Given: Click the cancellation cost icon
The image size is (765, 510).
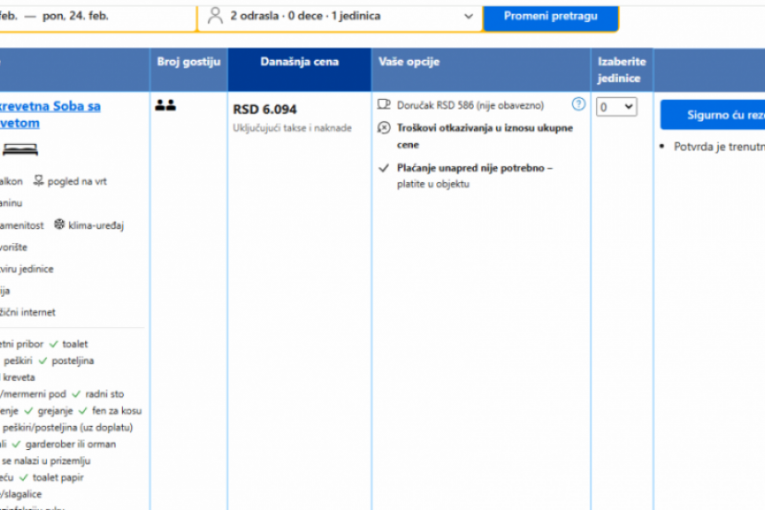Looking at the screenshot, I should tap(384, 128).
